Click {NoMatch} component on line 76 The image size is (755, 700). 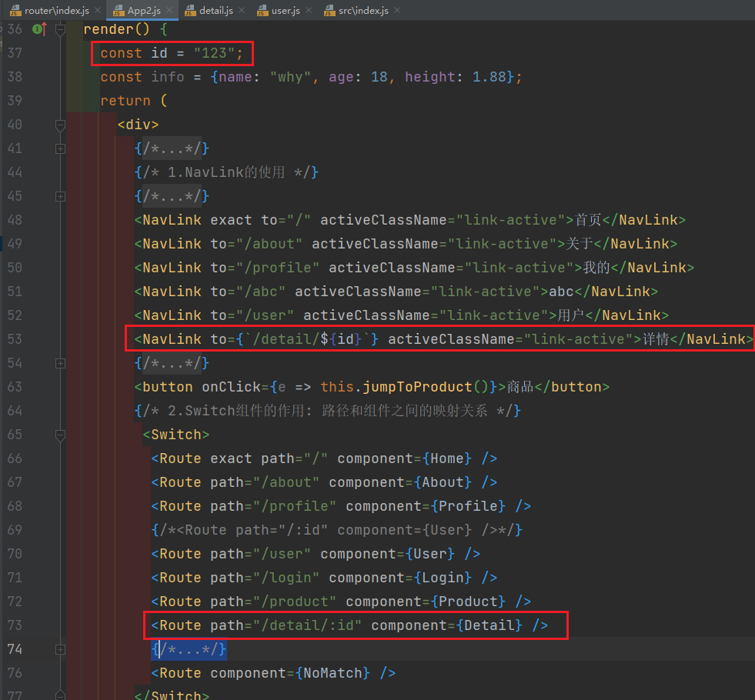click(x=332, y=673)
